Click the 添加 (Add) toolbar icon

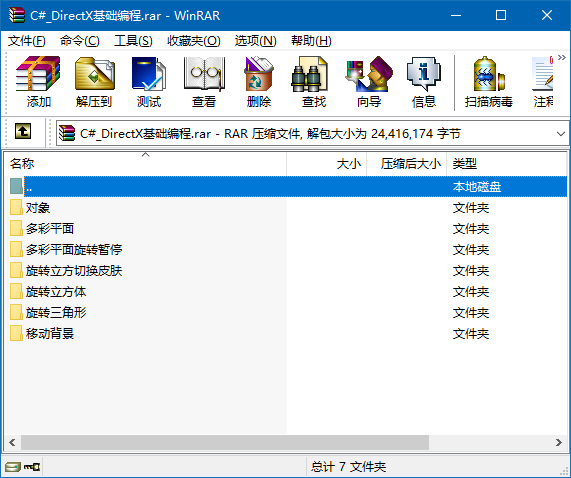38,82
